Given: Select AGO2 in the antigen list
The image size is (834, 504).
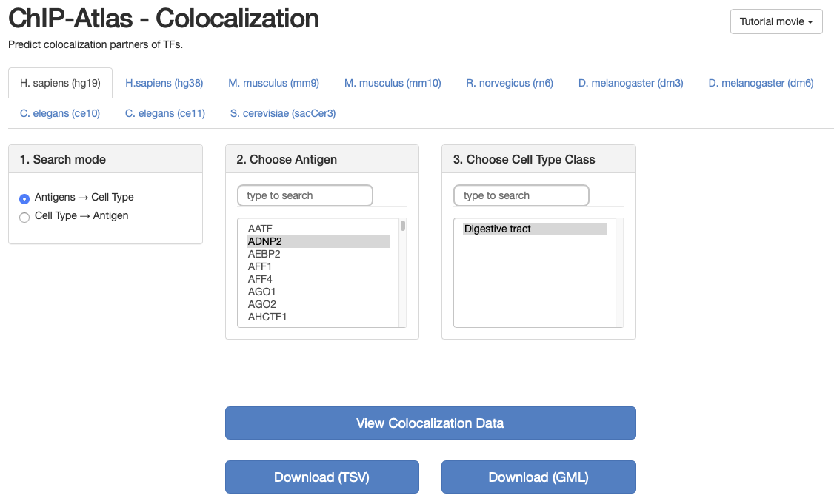Looking at the screenshot, I should (x=262, y=304).
